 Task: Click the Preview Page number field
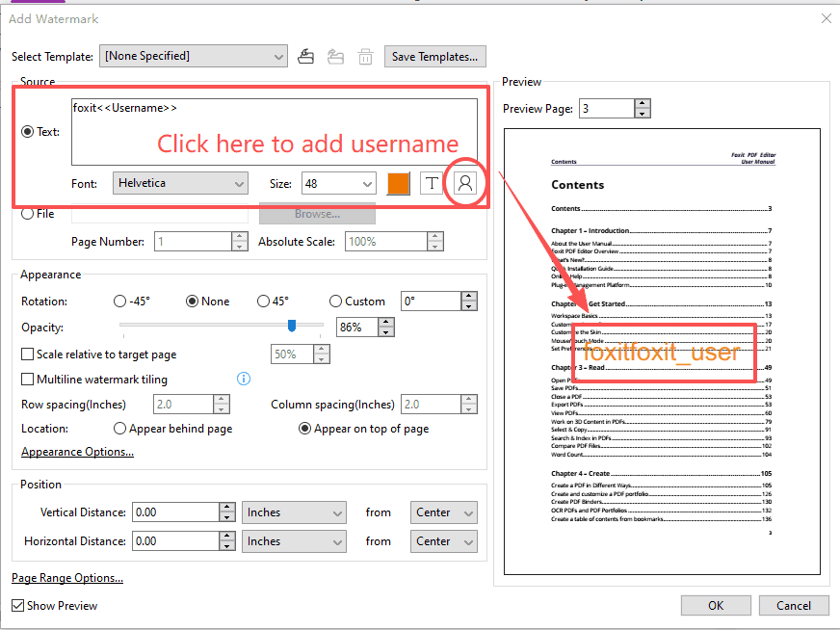coord(607,109)
